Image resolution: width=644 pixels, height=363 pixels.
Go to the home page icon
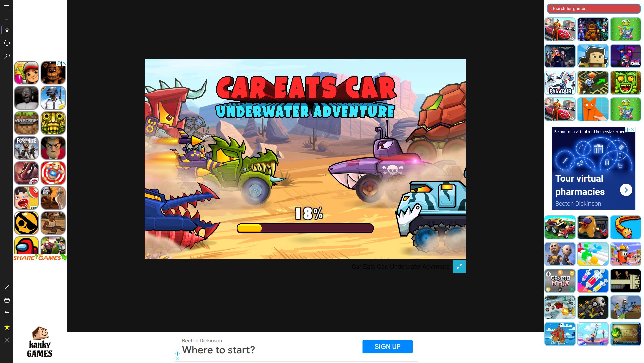7,30
